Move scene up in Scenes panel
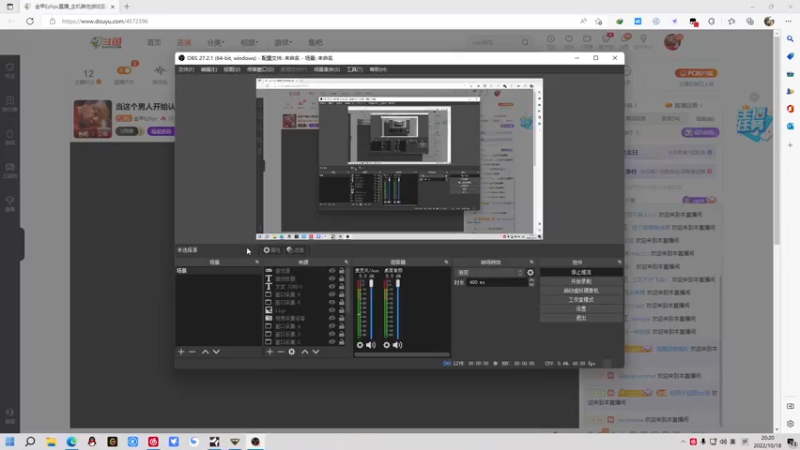800x450 pixels. (205, 352)
